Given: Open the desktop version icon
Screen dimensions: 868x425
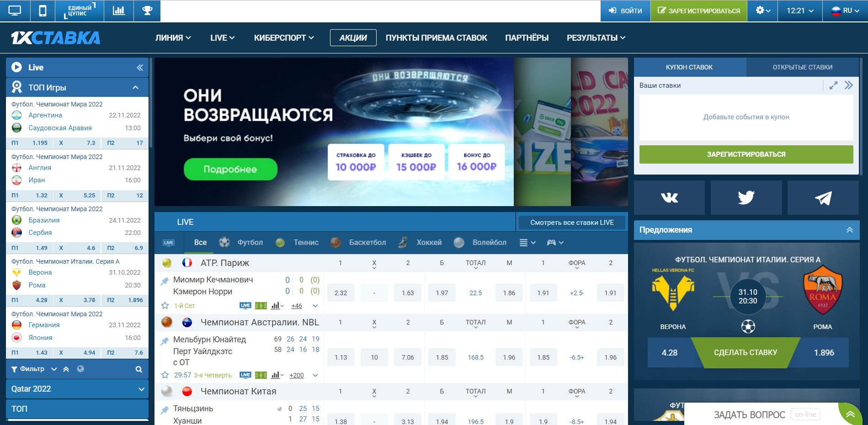Looking at the screenshot, I should [15, 11].
